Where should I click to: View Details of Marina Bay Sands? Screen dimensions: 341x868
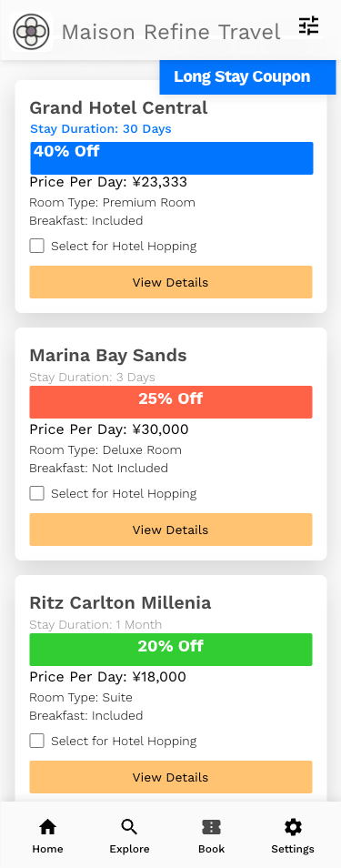click(x=171, y=530)
